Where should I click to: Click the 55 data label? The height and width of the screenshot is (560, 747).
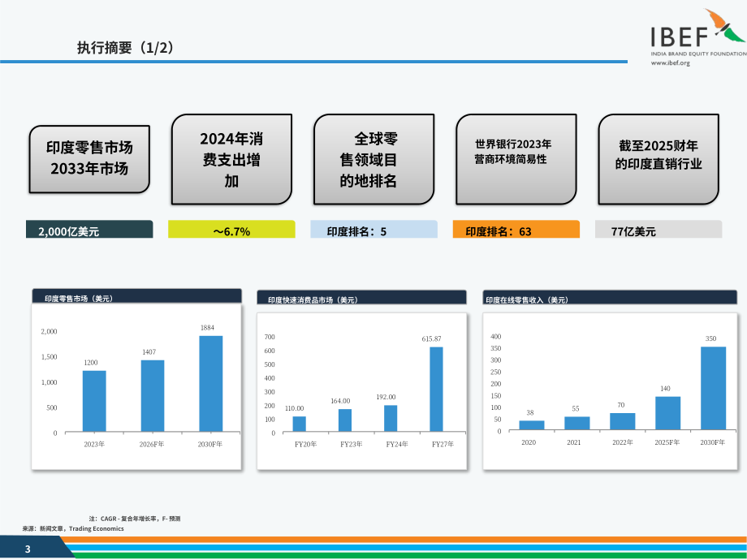[576, 408]
